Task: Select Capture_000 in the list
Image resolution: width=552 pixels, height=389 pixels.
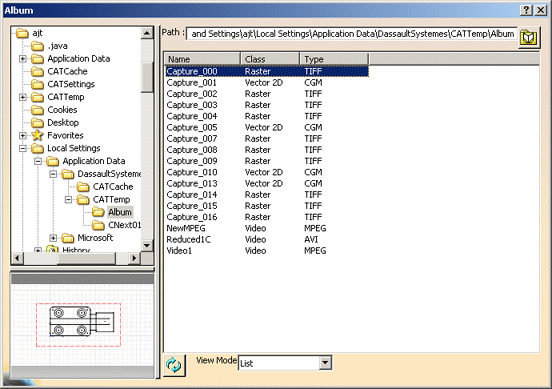Action: point(267,71)
